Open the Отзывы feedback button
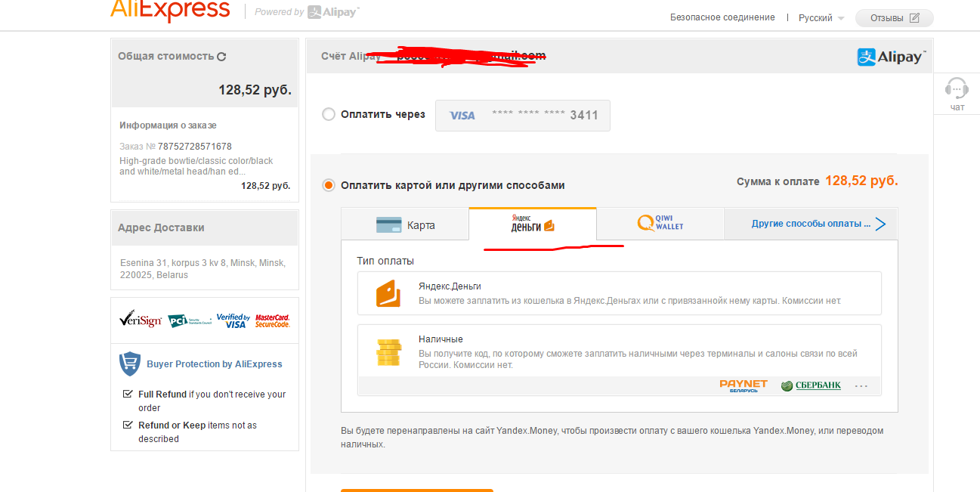Image resolution: width=980 pixels, height=492 pixels. point(895,18)
